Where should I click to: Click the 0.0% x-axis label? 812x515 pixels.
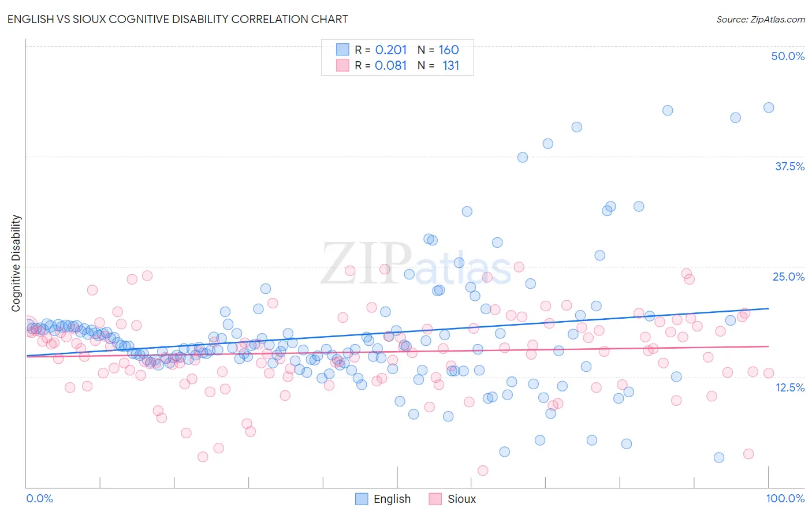[40, 498]
